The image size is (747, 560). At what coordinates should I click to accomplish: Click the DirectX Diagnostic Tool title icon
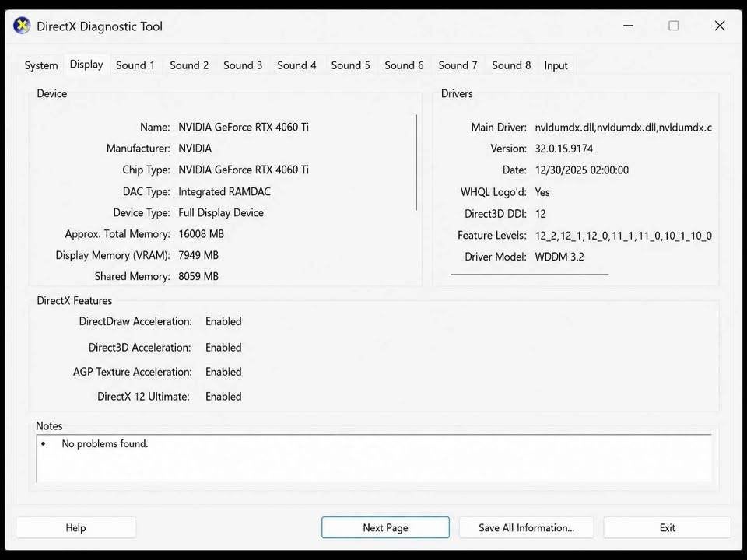point(22,26)
